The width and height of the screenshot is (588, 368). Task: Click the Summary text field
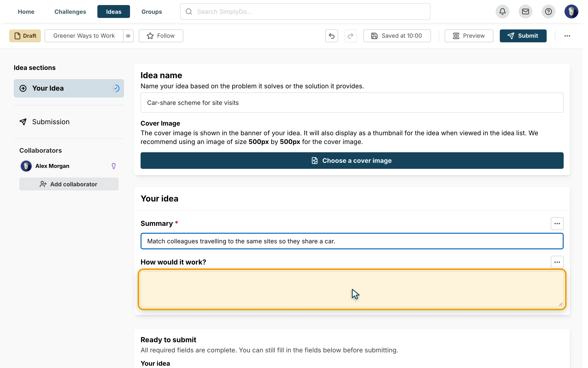[x=352, y=241]
